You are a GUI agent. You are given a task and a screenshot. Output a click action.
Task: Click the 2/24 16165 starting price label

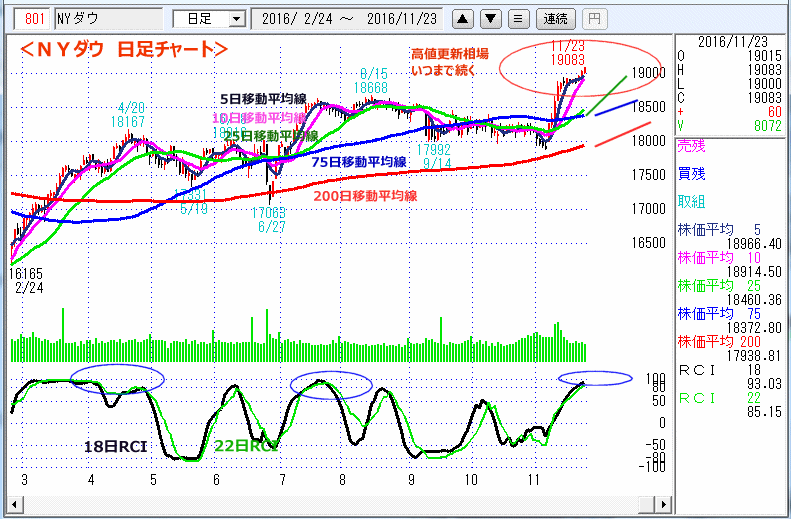(x=29, y=278)
